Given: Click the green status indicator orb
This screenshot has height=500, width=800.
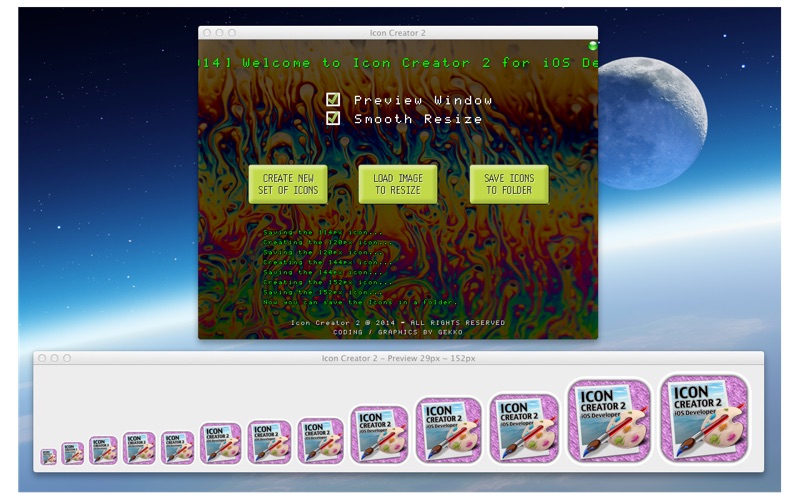Looking at the screenshot, I should pyautogui.click(x=592, y=46).
